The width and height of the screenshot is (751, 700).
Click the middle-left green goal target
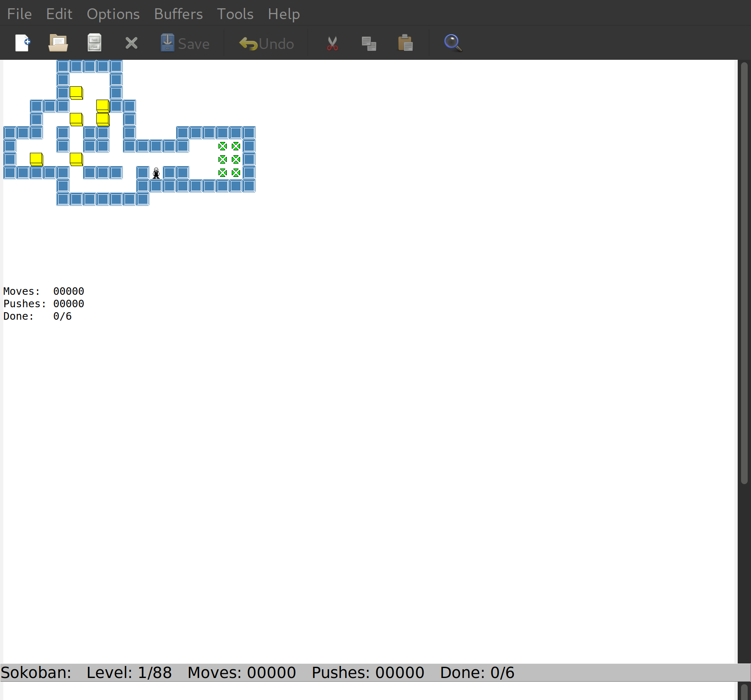pos(223,159)
